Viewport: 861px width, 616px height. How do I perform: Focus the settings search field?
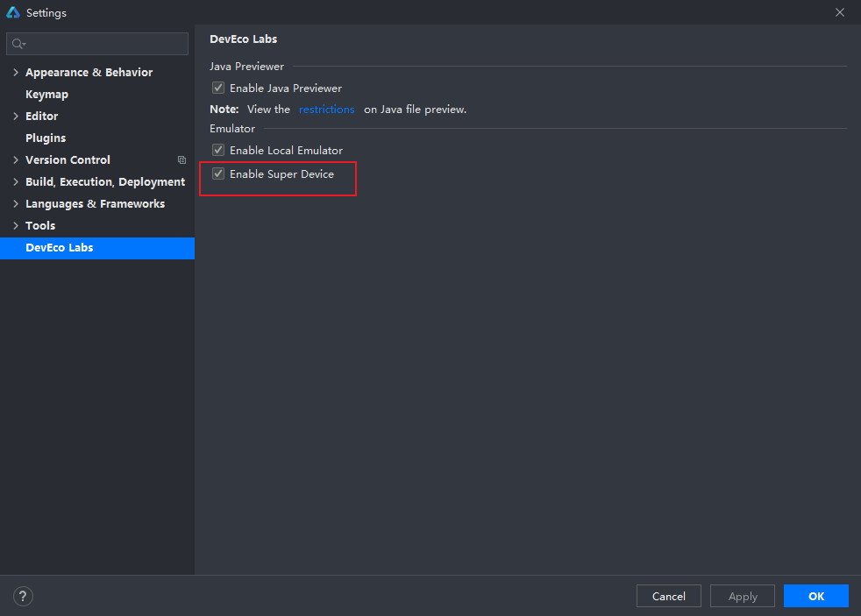(105, 44)
